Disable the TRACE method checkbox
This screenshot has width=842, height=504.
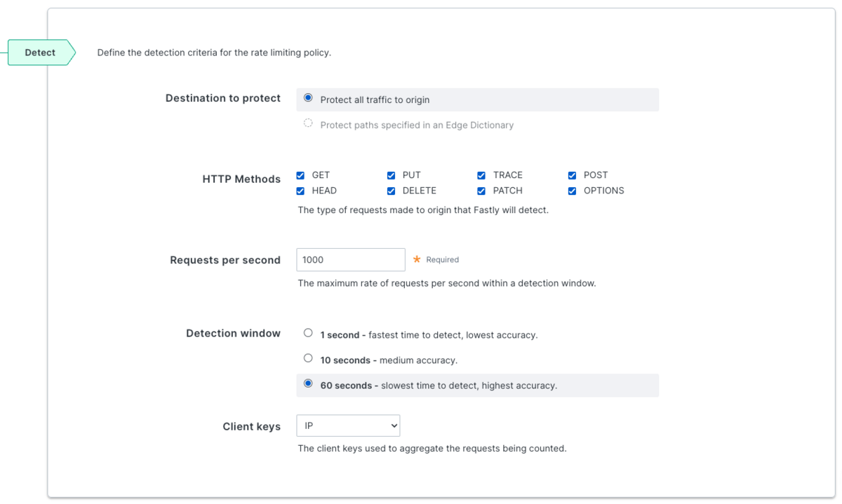(x=481, y=175)
